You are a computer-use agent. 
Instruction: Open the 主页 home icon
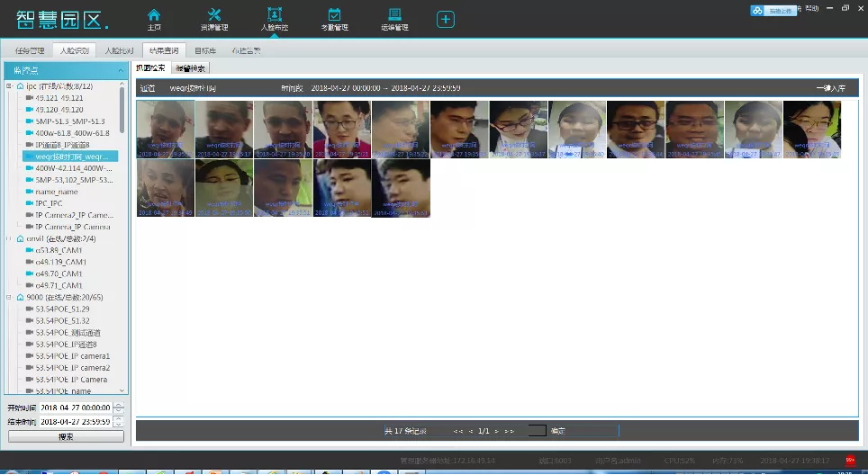click(154, 18)
